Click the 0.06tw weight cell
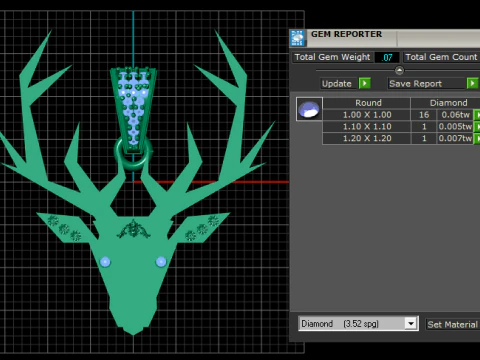The width and height of the screenshot is (480, 360). [455, 115]
